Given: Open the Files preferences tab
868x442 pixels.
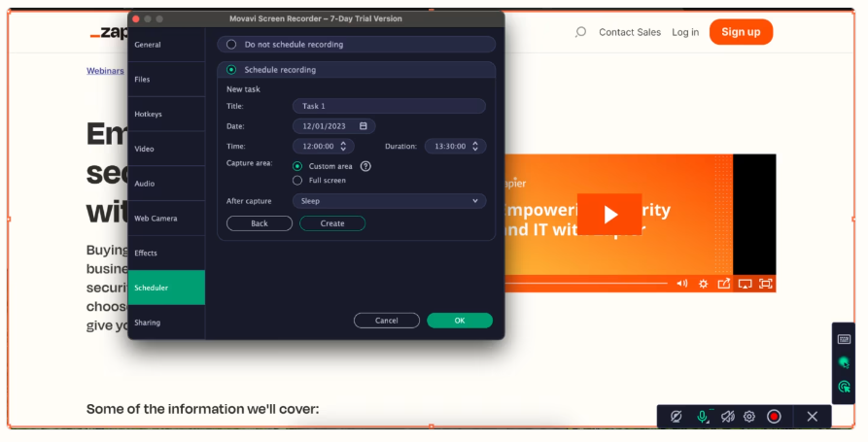Looking at the screenshot, I should (166, 79).
